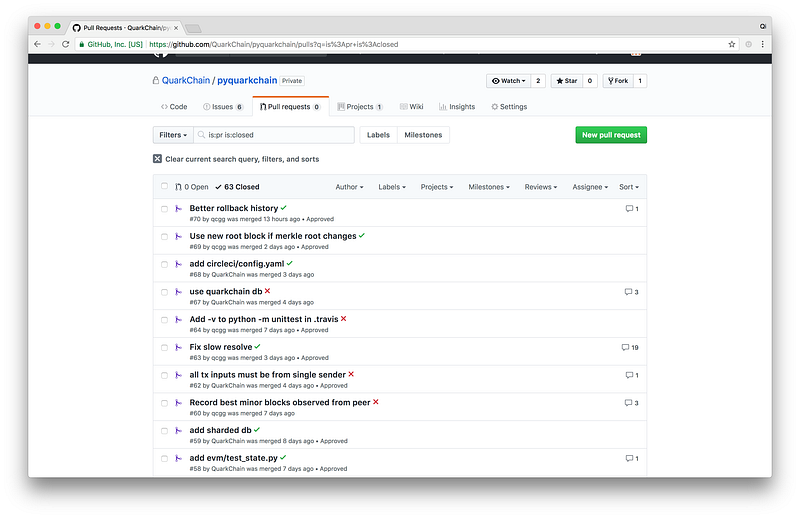Click green check status of Better rollback history
800x518 pixels.
pos(284,208)
